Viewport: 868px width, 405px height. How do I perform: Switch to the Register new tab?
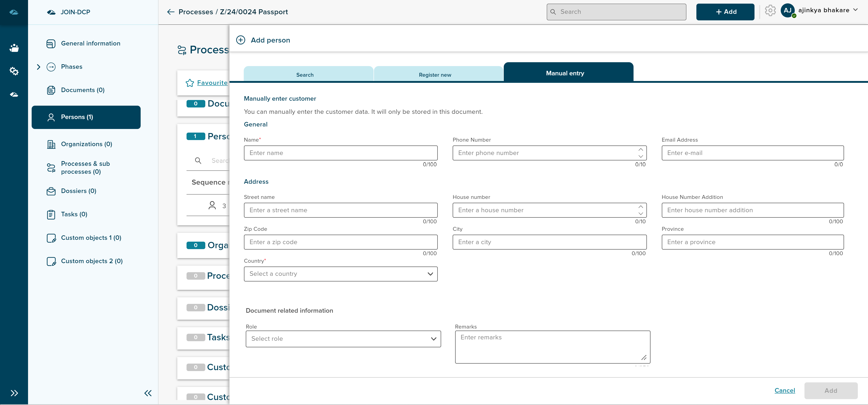coord(435,74)
